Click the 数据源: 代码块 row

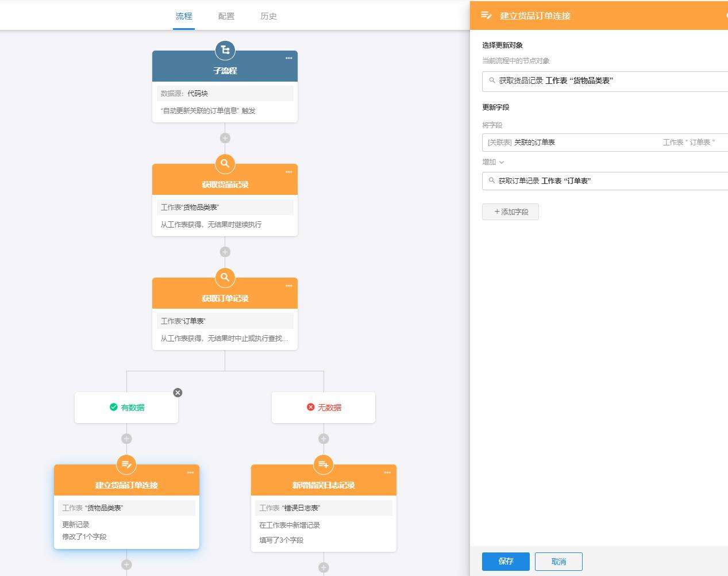click(x=225, y=94)
